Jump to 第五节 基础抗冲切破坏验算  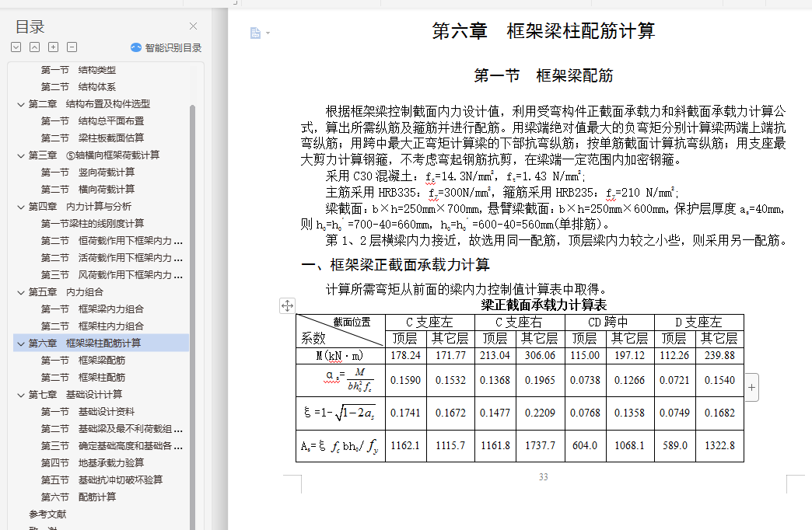pos(102,479)
